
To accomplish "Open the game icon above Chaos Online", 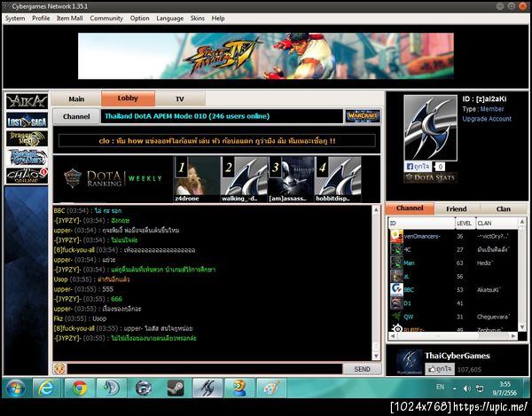I will 27,157.
